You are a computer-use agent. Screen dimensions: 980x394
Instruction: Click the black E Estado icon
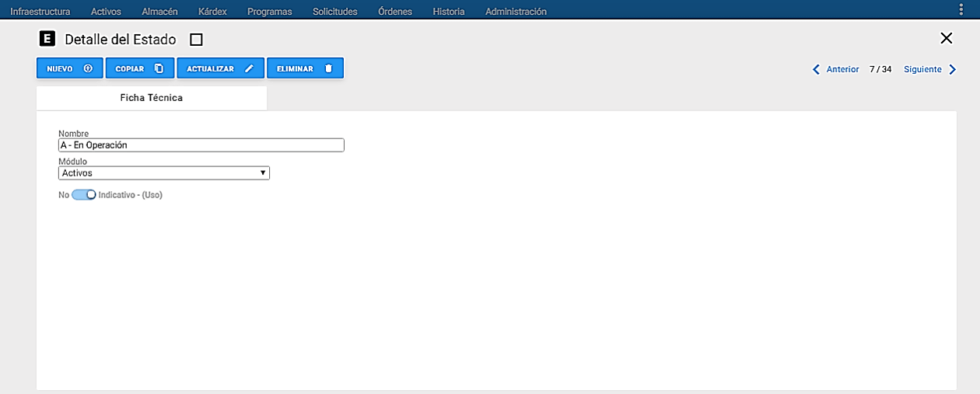47,39
